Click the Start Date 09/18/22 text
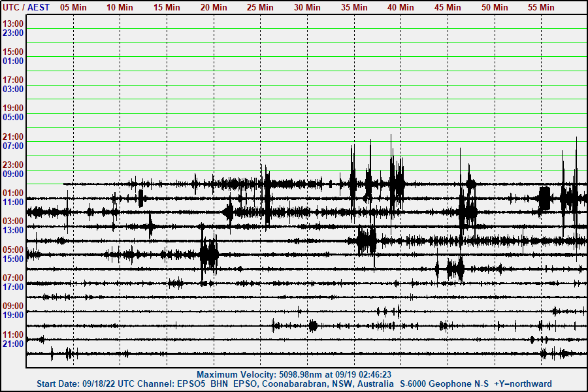The height and width of the screenshot is (392, 588). click(73, 384)
